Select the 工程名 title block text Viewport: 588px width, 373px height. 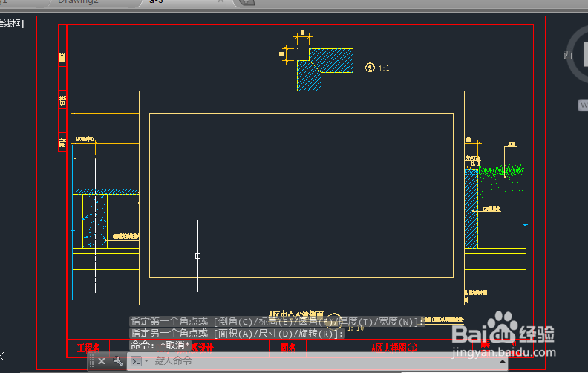(x=88, y=348)
